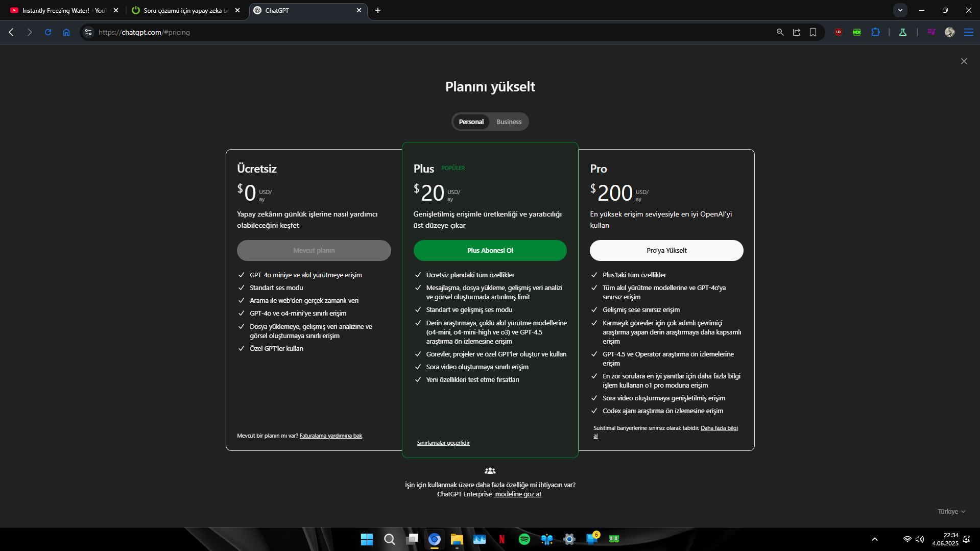View site information icon in address bar
This screenshot has width=980, height=551.
[88, 32]
